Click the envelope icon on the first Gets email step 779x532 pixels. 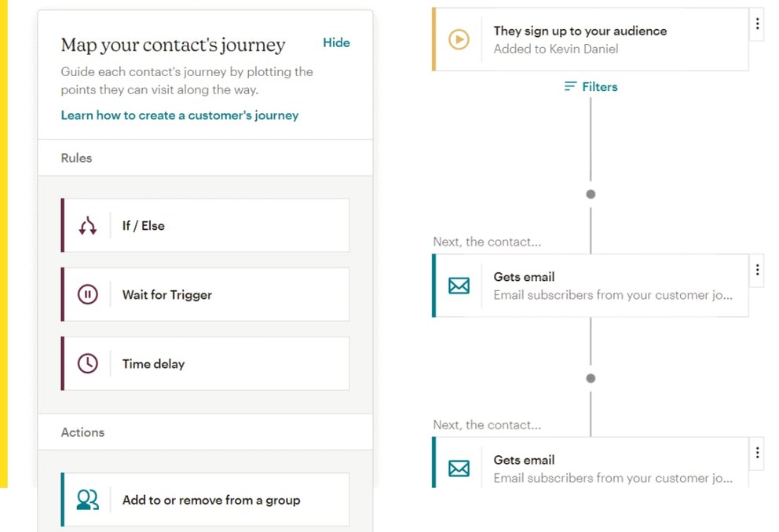click(x=459, y=286)
